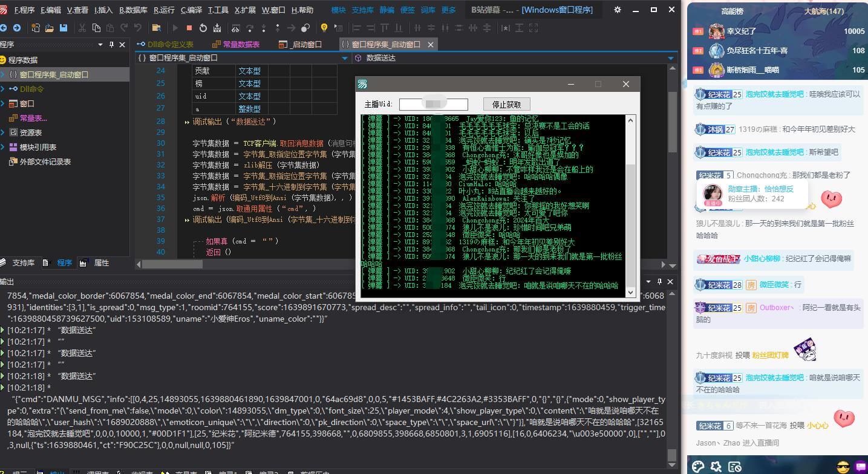The image size is (868, 474).
Task: Click the 主播Uid input field
Action: pos(433,104)
